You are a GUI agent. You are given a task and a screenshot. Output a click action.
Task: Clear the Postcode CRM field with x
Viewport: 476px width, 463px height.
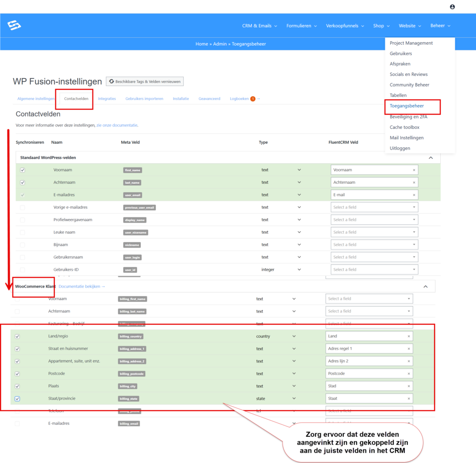tap(409, 374)
